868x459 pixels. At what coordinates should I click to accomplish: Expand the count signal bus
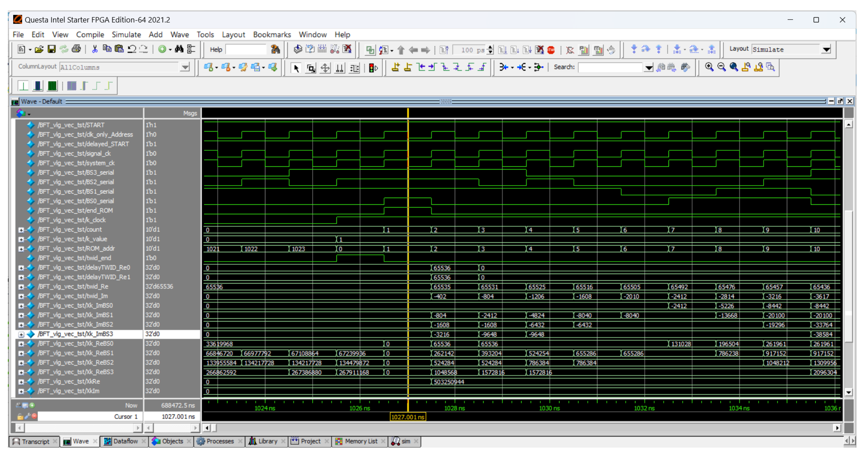tap(21, 230)
